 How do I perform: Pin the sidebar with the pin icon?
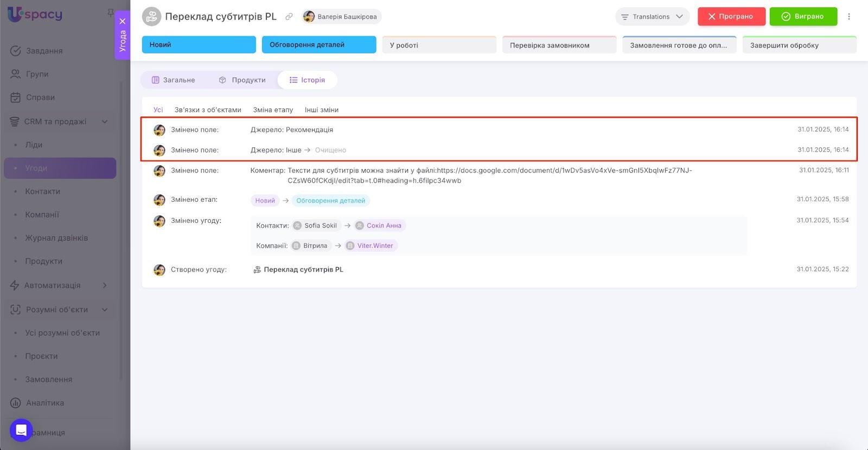pos(111,12)
